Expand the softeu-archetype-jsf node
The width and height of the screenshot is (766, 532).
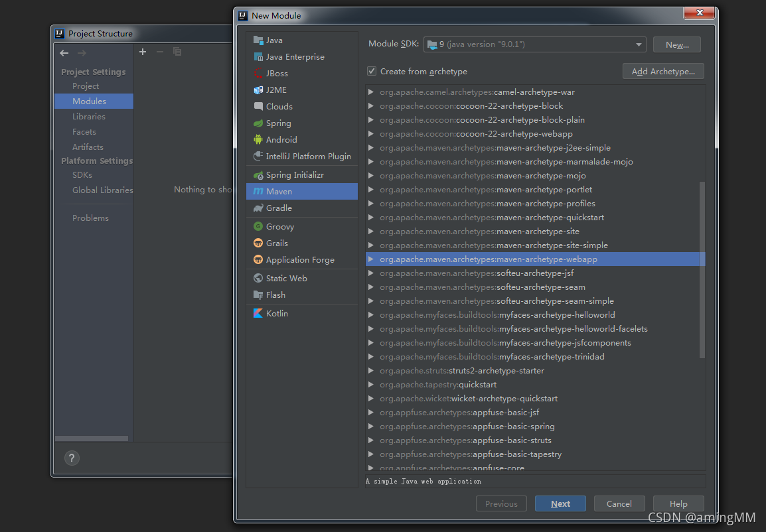click(x=371, y=273)
